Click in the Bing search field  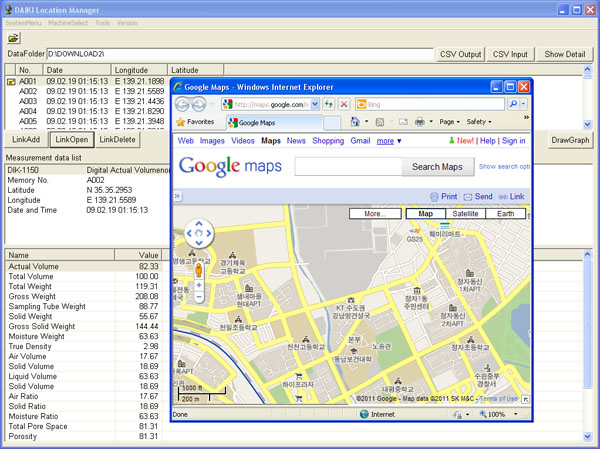[x=430, y=104]
